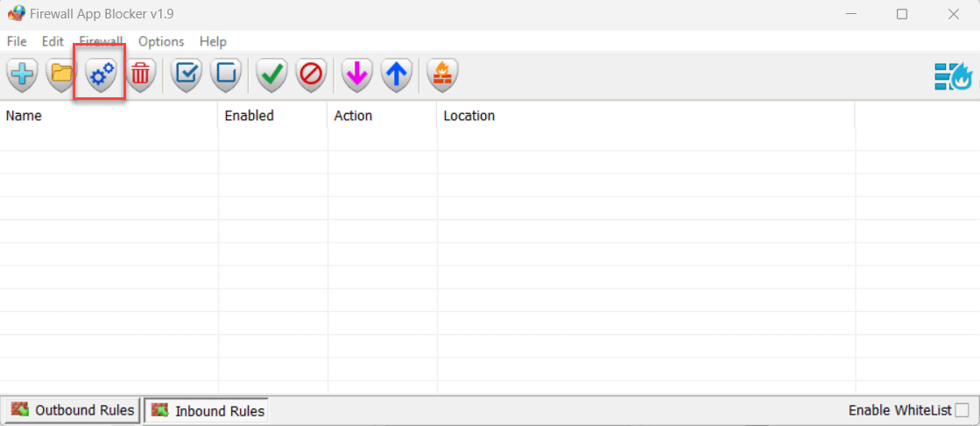Sort by the Enabled column header
This screenshot has height=426, width=980.
273,116
